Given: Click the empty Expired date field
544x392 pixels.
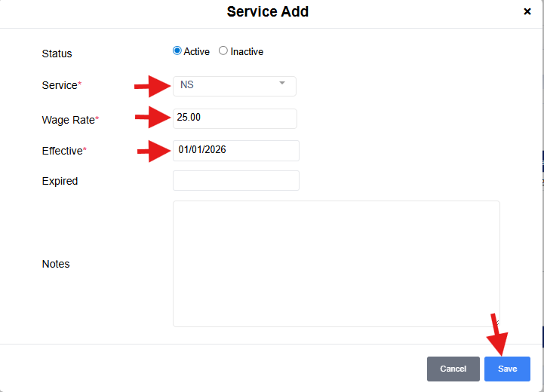Looking at the screenshot, I should pyautogui.click(x=235, y=181).
